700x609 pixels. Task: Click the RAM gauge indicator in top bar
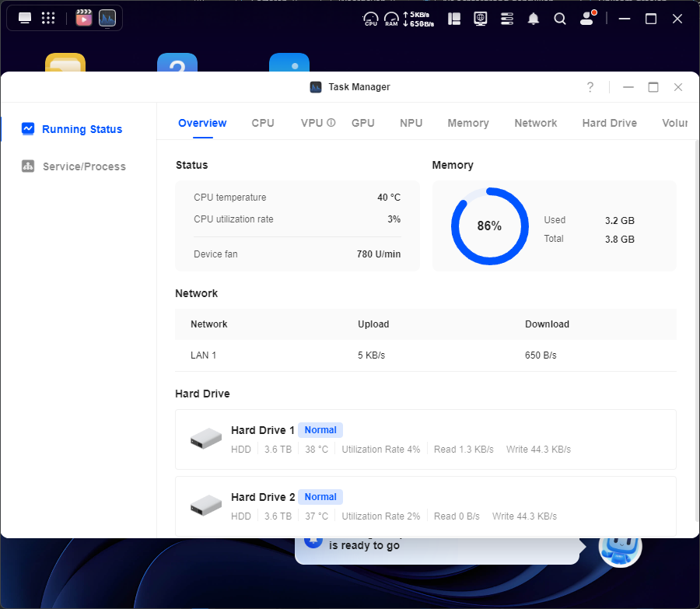[391, 19]
